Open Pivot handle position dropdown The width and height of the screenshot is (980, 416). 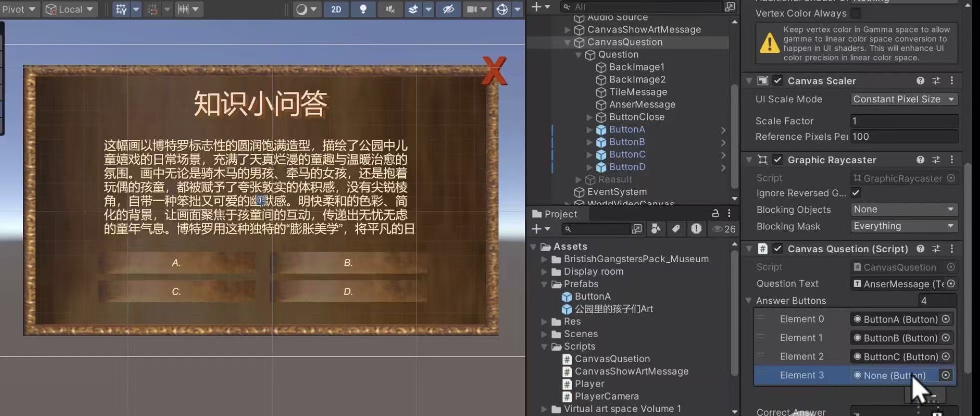pos(18,9)
